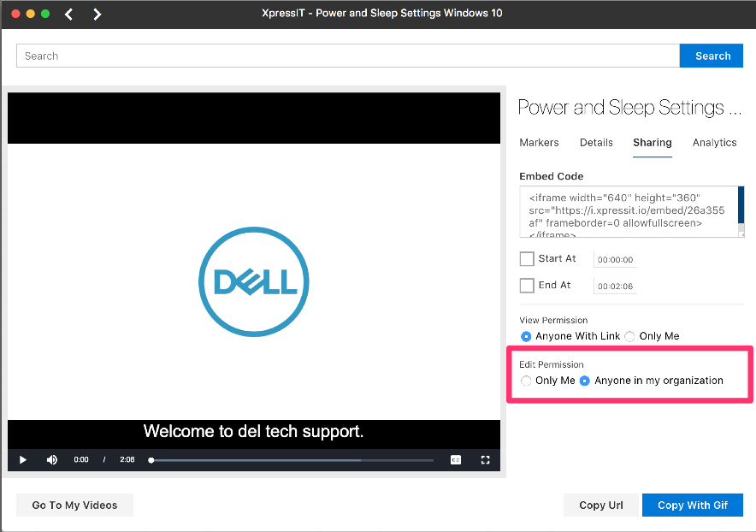The height and width of the screenshot is (532, 756).
Task: Click the video title Power and Sleep Settings
Action: point(629,107)
